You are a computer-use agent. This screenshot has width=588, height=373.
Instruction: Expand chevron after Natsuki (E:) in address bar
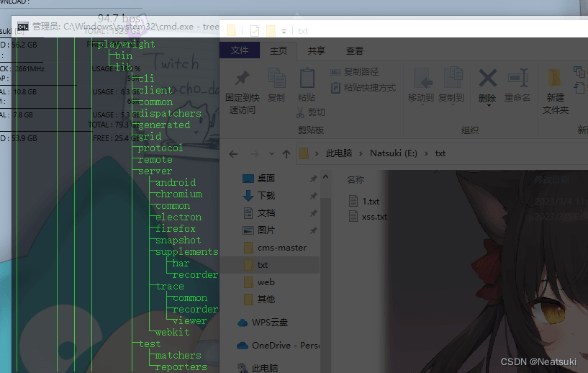point(426,153)
